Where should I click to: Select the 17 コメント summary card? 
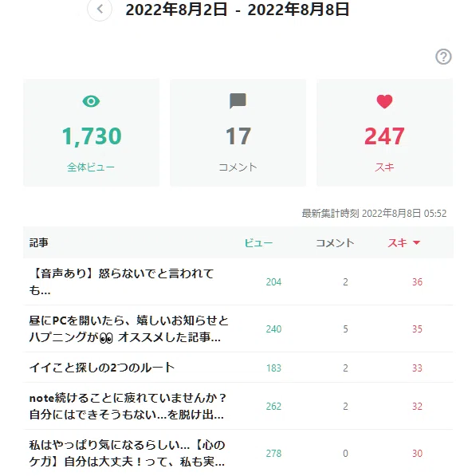238,132
